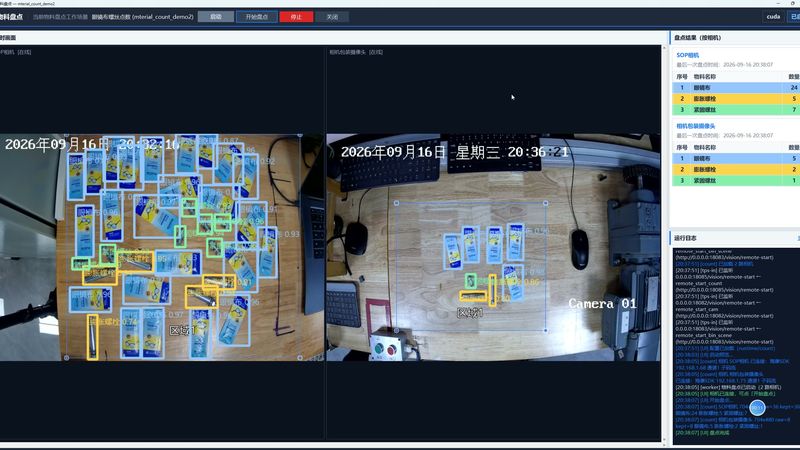Click the blue floating circle over the log
This screenshot has height=450, width=800.
(x=757, y=407)
